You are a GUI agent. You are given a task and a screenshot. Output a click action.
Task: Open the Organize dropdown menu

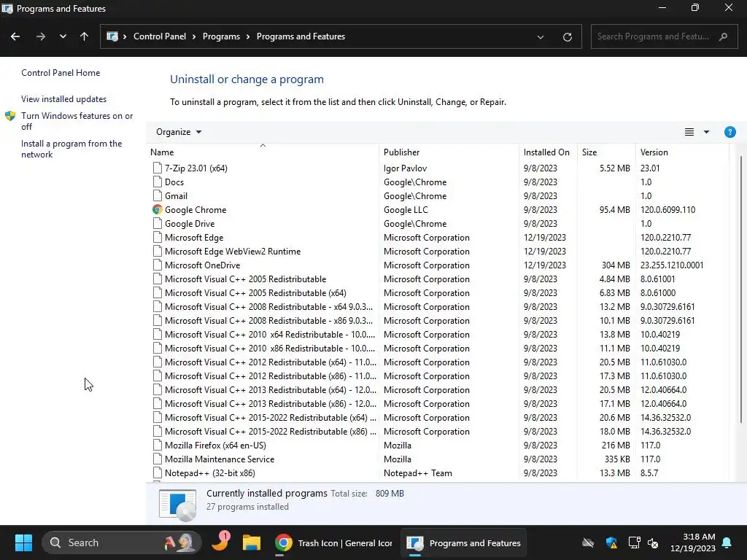179,132
